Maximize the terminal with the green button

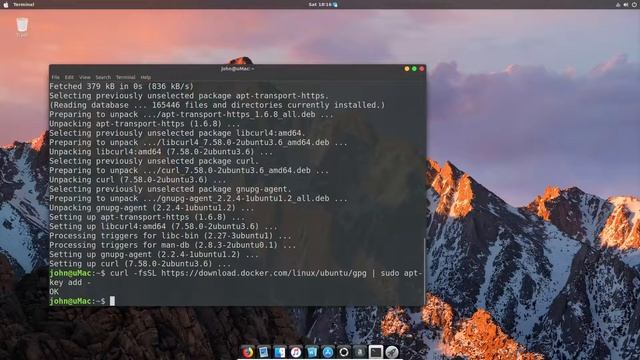coord(414,69)
